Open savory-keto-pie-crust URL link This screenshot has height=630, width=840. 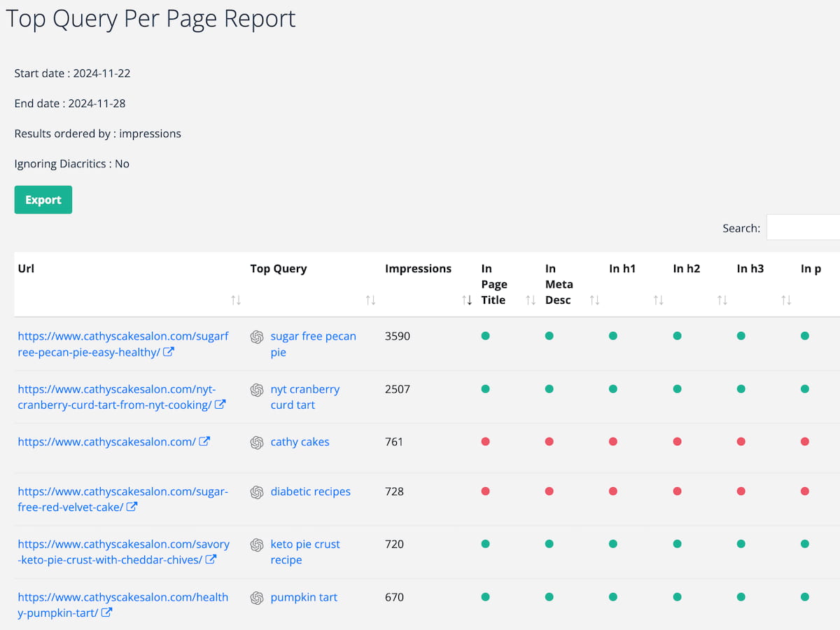[123, 552]
